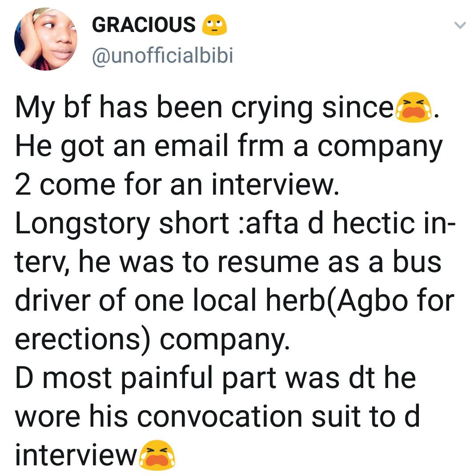The width and height of the screenshot is (474, 476).
Task: Open the tweet options chevron menu
Action: coord(459,26)
